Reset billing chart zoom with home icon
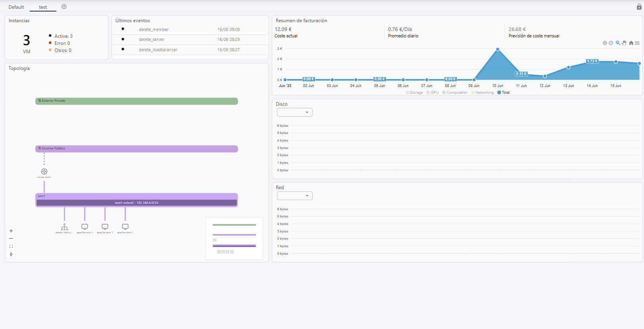Screen dimensions: 644x329 point(631,43)
